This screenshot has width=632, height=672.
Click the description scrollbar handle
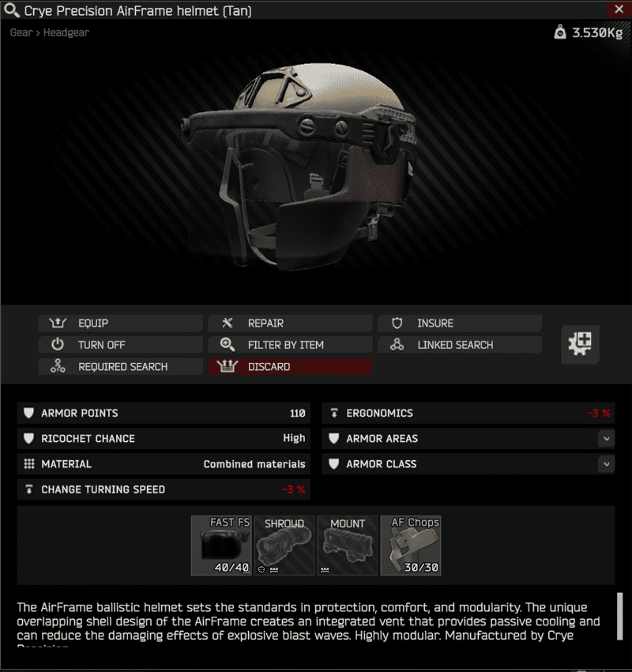pos(619,616)
